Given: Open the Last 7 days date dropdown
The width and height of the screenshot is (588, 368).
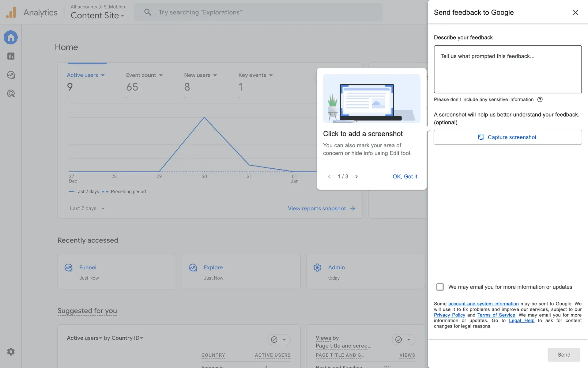Looking at the screenshot, I should [x=87, y=209].
